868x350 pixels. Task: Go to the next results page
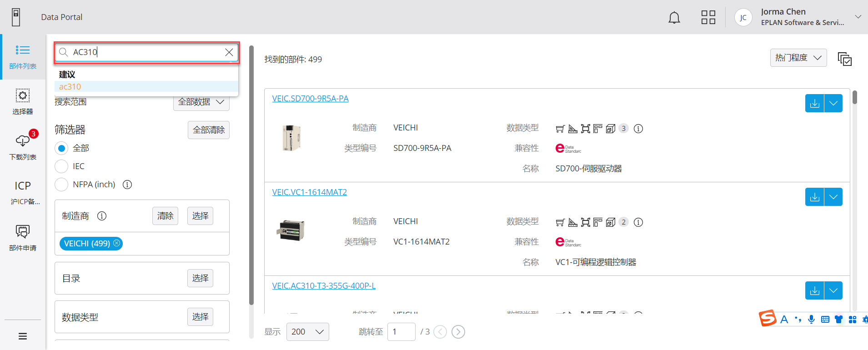pos(458,332)
